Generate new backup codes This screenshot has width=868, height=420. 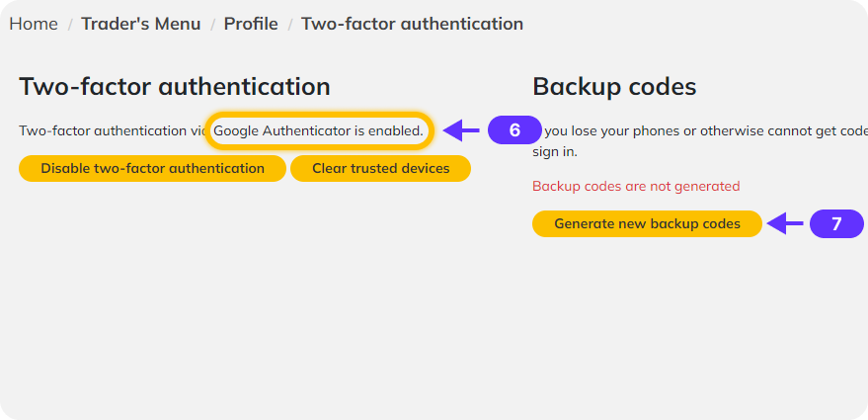[647, 223]
